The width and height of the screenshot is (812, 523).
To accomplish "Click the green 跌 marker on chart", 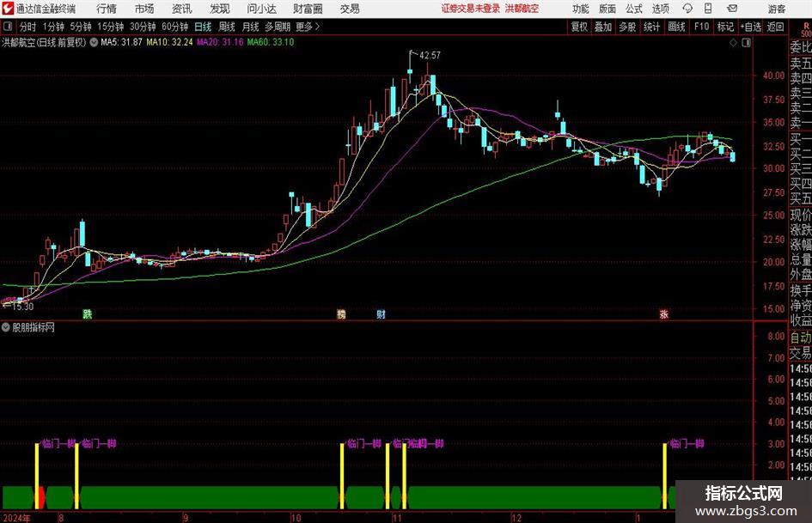I will click(x=87, y=313).
